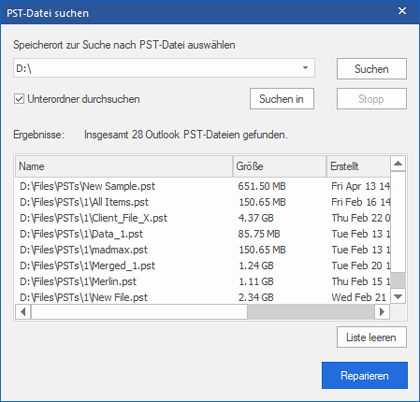The width and height of the screenshot is (420, 402).
Task: Click the vertical scrollbar up arrow
Action: 398,164
